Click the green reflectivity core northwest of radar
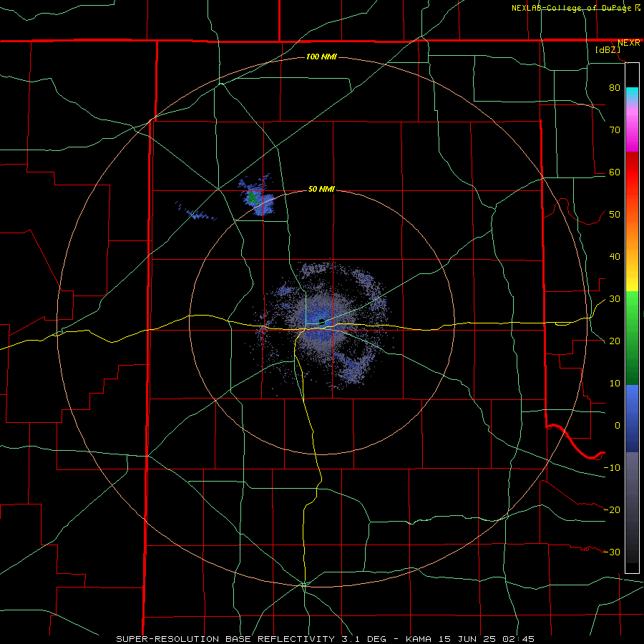 point(251,198)
